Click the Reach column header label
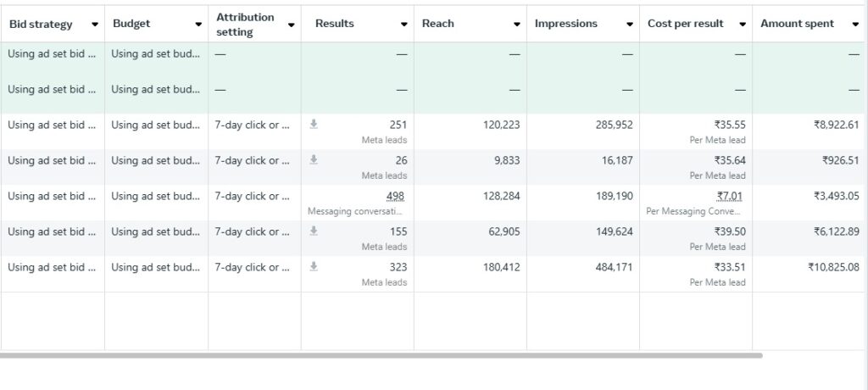This screenshot has height=390, width=868. pos(438,24)
